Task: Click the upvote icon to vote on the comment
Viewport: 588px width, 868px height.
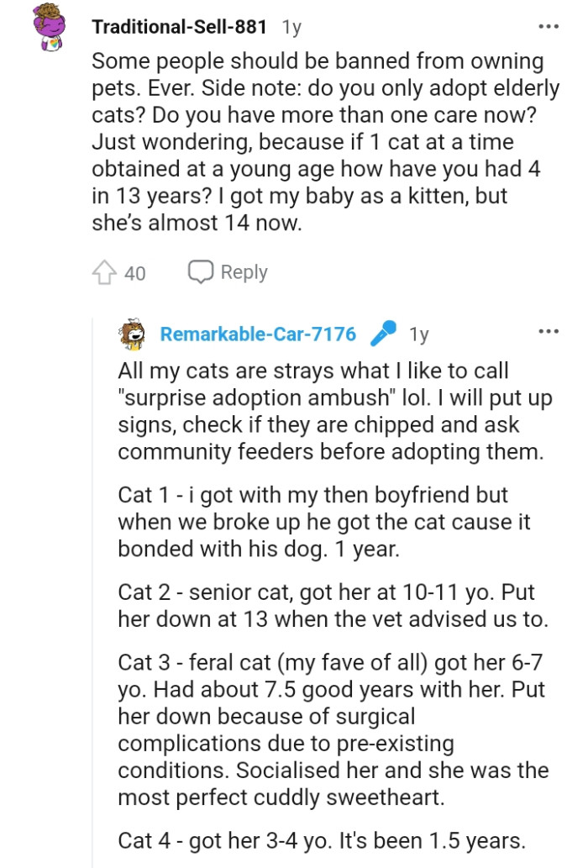Action: (x=105, y=273)
